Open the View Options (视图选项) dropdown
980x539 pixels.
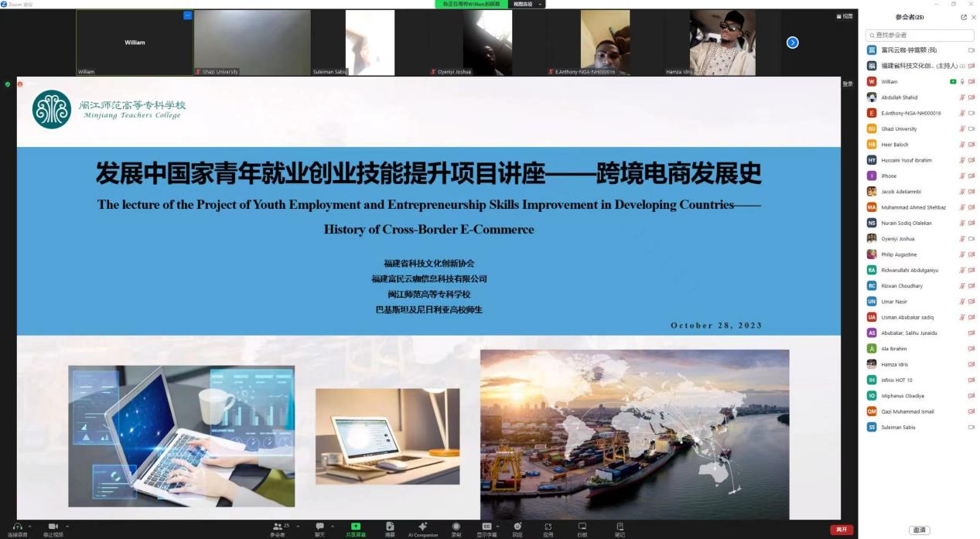click(527, 4)
